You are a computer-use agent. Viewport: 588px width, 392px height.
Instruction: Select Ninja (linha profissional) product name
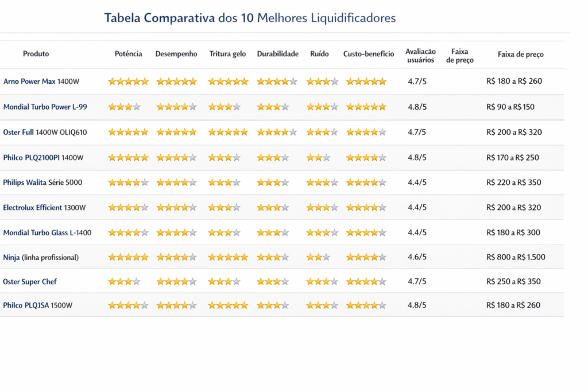41,258
